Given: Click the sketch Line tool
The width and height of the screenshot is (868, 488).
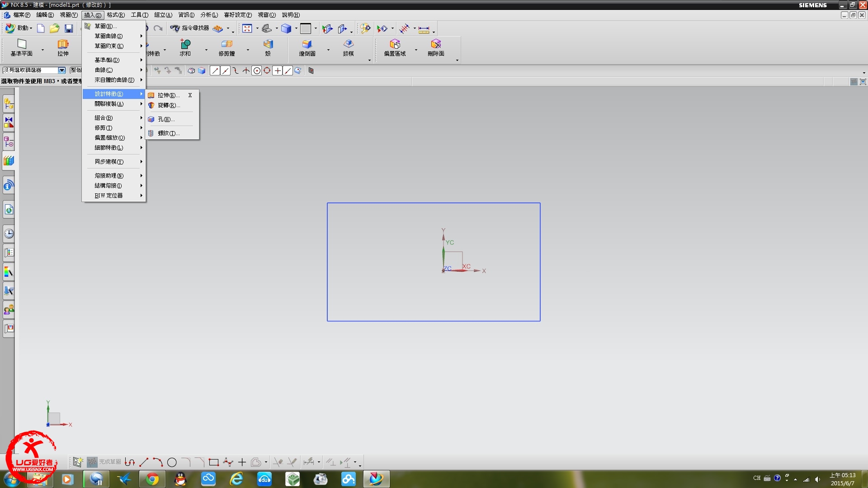Looking at the screenshot, I should click(x=144, y=462).
